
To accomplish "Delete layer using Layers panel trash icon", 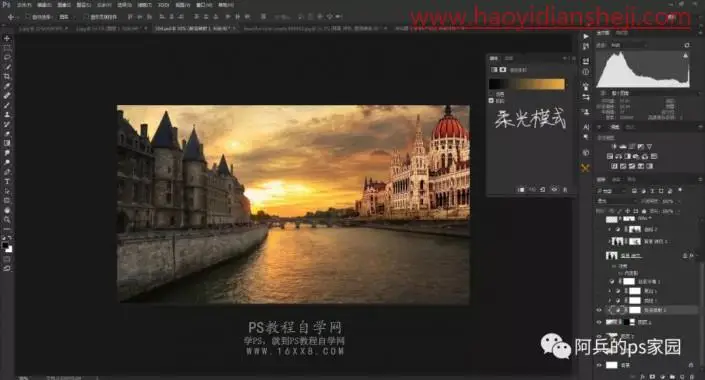I will [691, 376].
